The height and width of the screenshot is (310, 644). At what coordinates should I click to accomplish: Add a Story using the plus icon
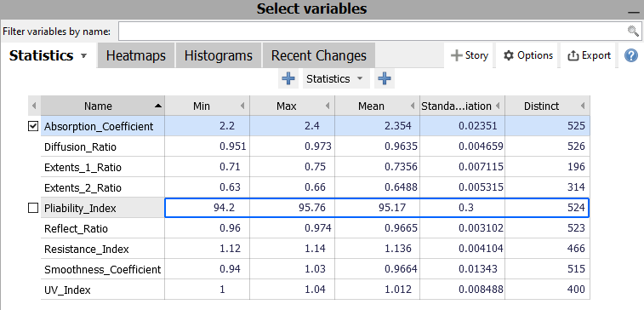456,55
